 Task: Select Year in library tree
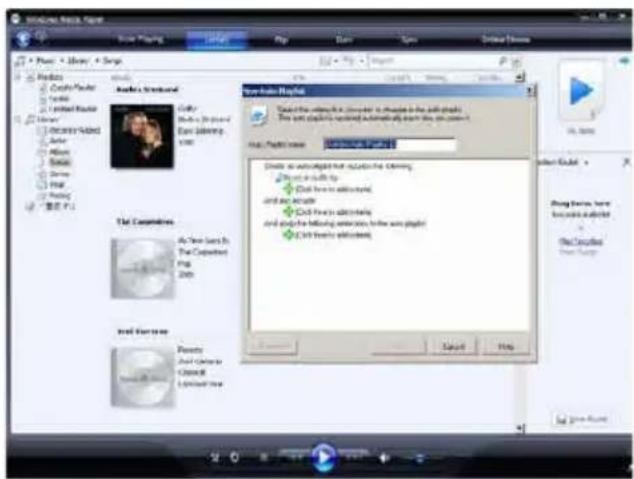[x=57, y=185]
